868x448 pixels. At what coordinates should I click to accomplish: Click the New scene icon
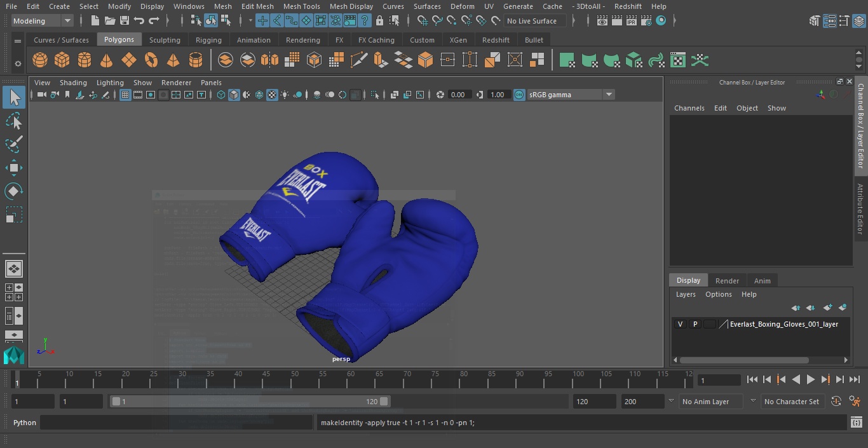point(95,21)
